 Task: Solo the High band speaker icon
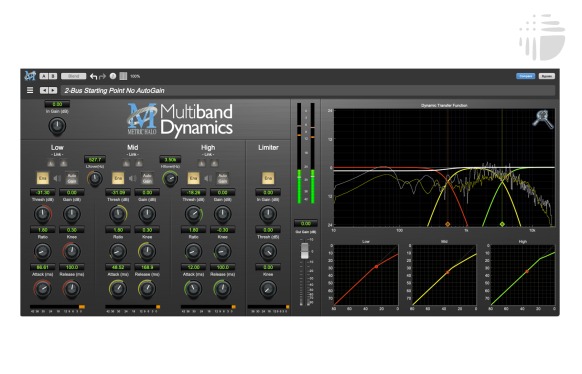[208, 178]
